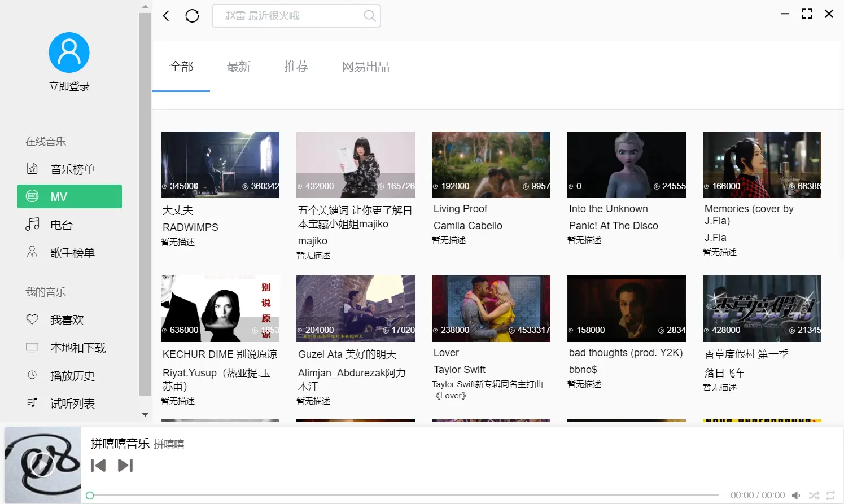
Task: Switch to 推荐 tab
Action: tap(296, 67)
